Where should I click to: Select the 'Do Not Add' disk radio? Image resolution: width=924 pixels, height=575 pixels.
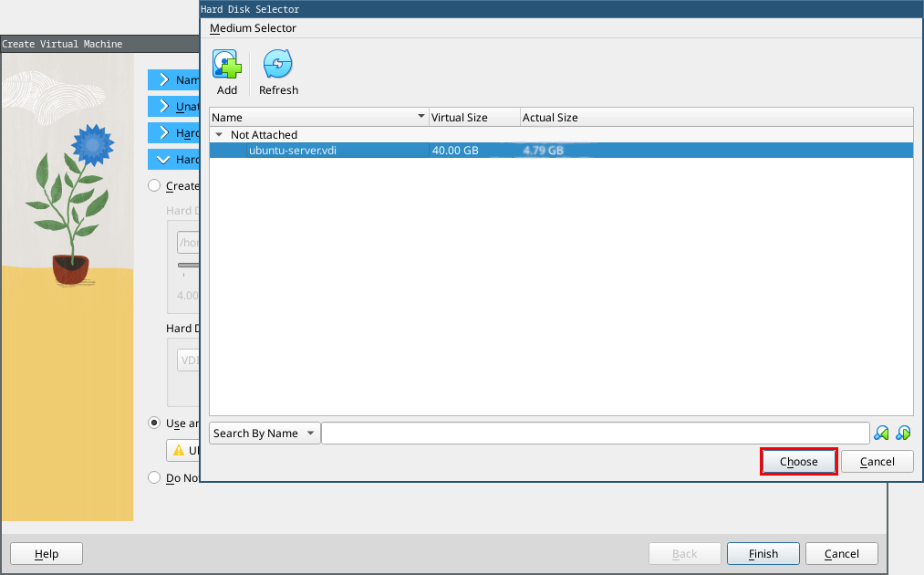[154, 478]
